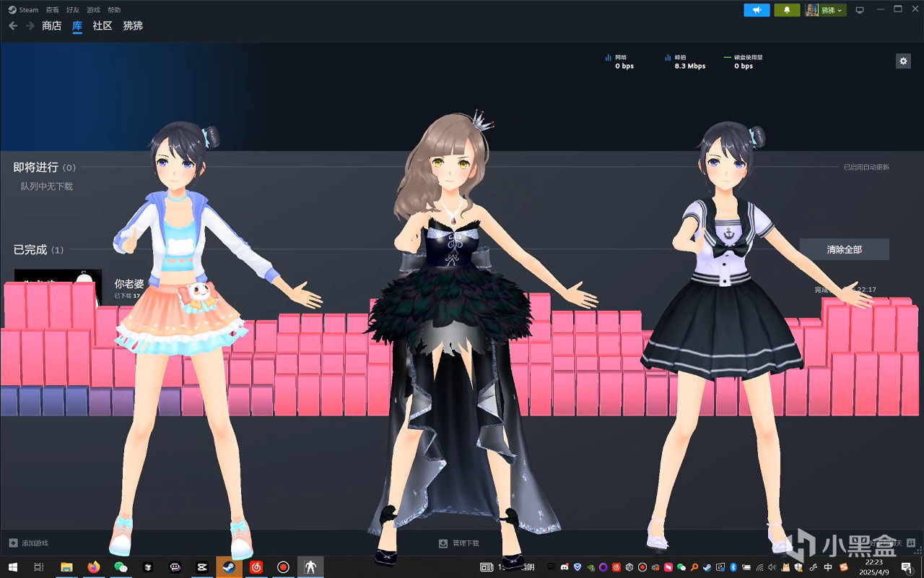Open the Sogou input method tray icon
Viewport: 924px width, 578px height.
pos(844,567)
